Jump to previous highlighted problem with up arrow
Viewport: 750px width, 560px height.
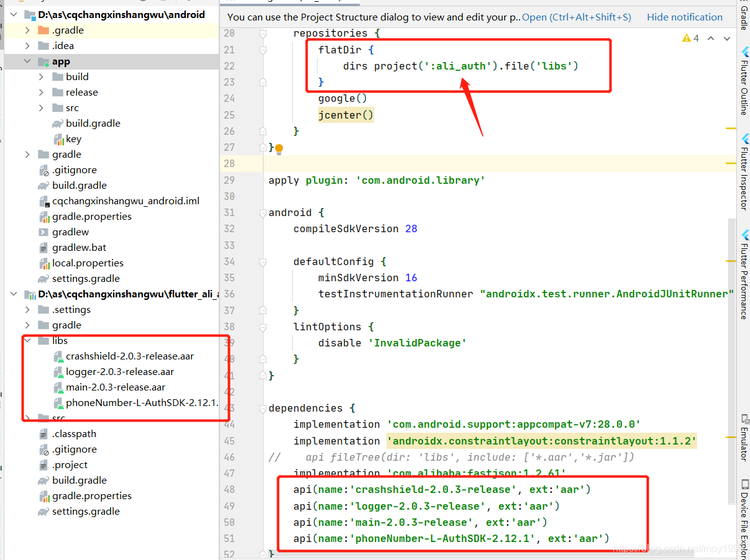(711, 38)
